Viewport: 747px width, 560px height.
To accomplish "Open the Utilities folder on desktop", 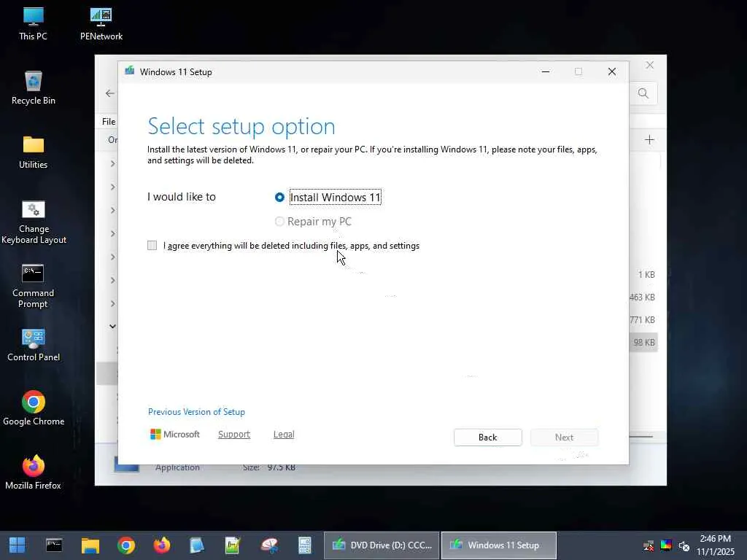I will click(x=34, y=152).
